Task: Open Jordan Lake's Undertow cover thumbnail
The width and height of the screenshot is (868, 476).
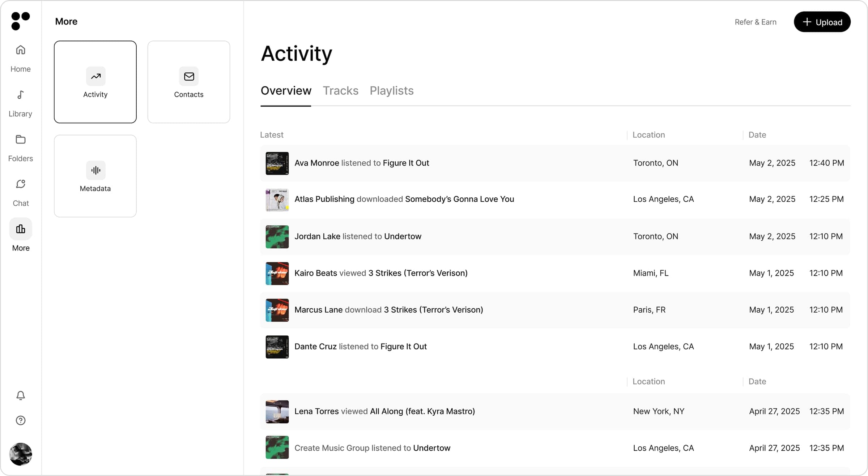Action: pyautogui.click(x=277, y=236)
